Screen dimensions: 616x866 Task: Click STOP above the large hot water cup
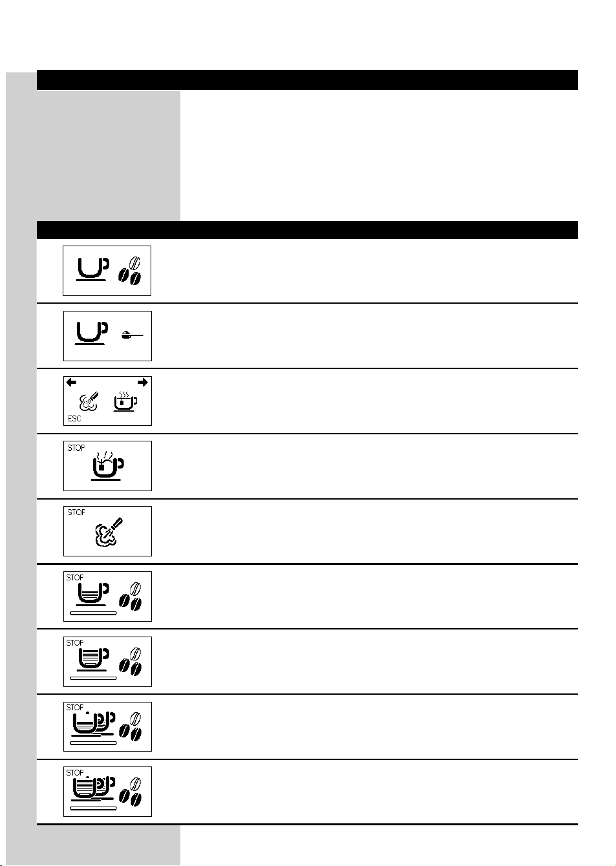(76, 448)
